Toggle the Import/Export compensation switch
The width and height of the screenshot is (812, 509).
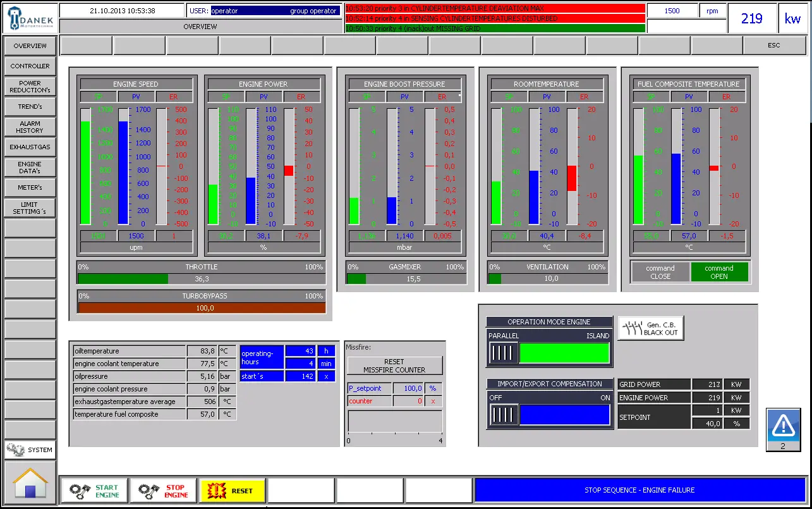point(504,415)
